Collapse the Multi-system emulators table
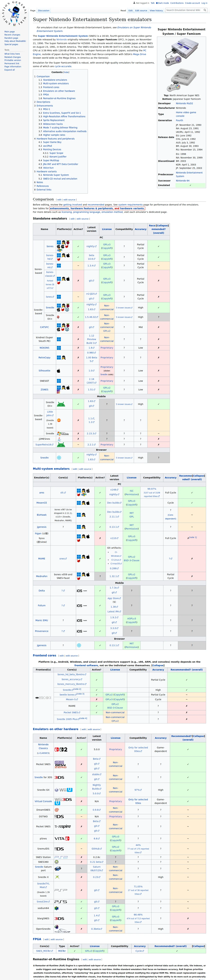Image resolution: width=210 pixels, height=980 pixels. tap(199, 476)
